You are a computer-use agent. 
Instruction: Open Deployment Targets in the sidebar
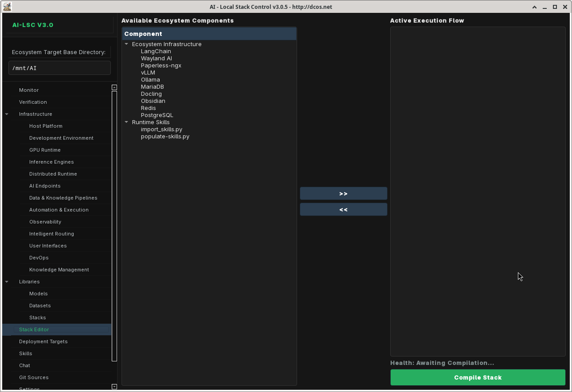tap(43, 341)
